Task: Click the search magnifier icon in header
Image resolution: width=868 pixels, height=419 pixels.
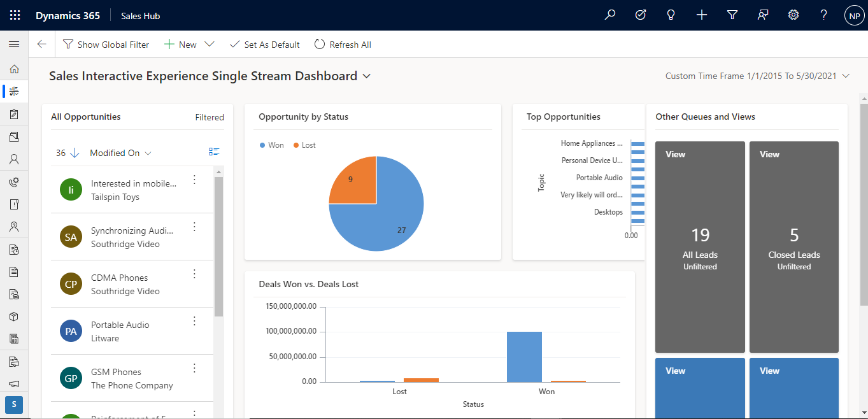Action: click(x=610, y=15)
